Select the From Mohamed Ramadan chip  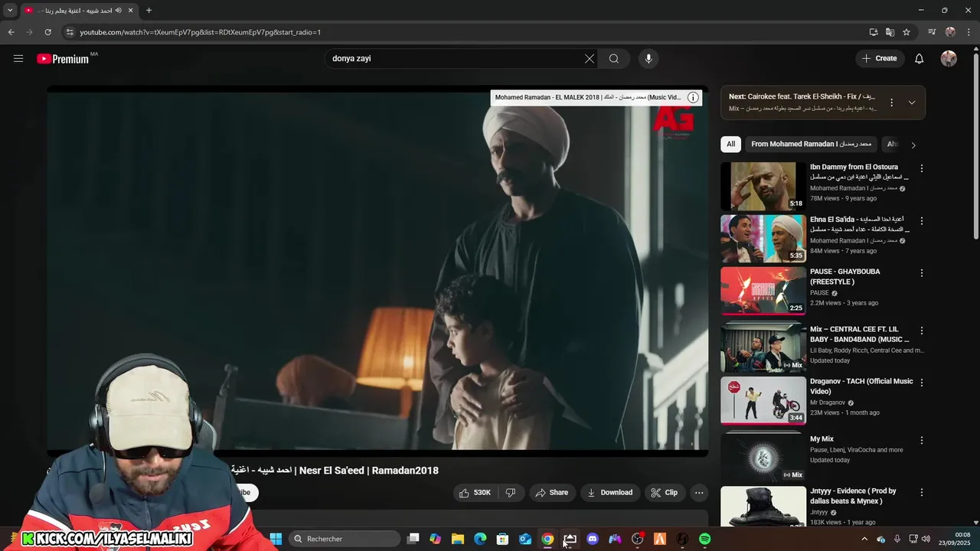point(811,144)
